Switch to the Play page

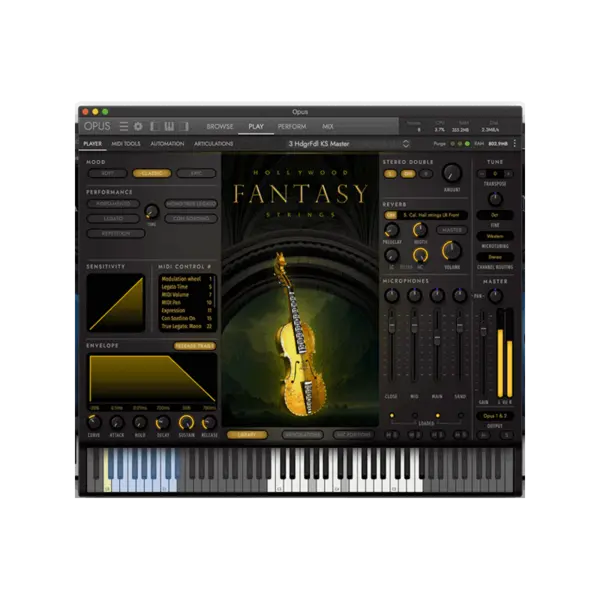(x=256, y=126)
